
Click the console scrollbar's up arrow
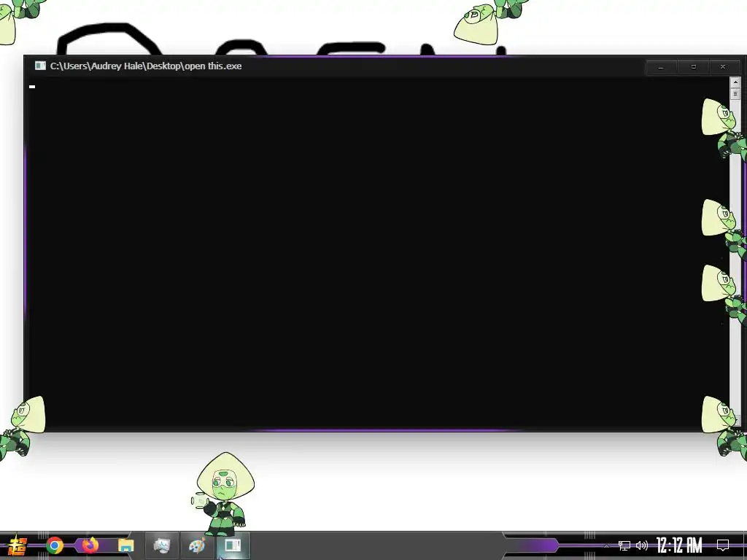tap(735, 82)
